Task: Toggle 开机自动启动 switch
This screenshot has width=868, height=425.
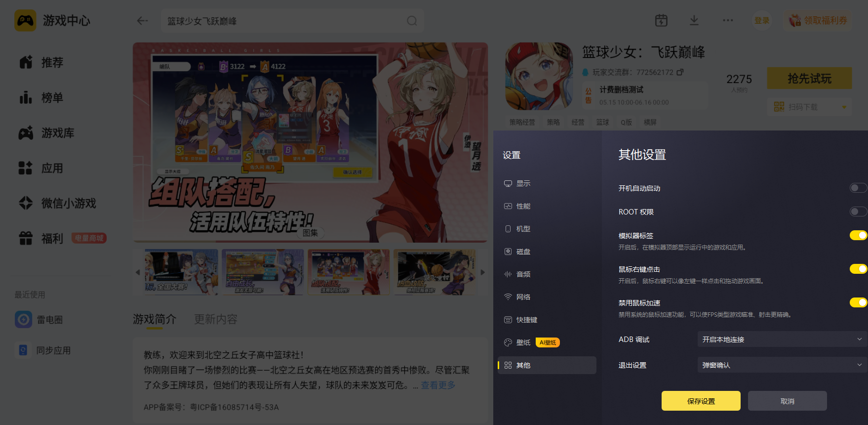Action: (x=858, y=188)
